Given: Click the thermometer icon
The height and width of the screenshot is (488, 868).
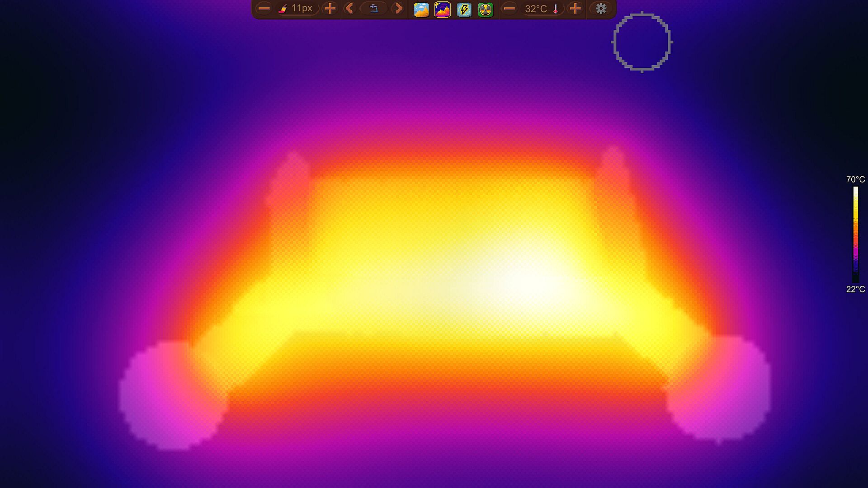Looking at the screenshot, I should pos(556,9).
